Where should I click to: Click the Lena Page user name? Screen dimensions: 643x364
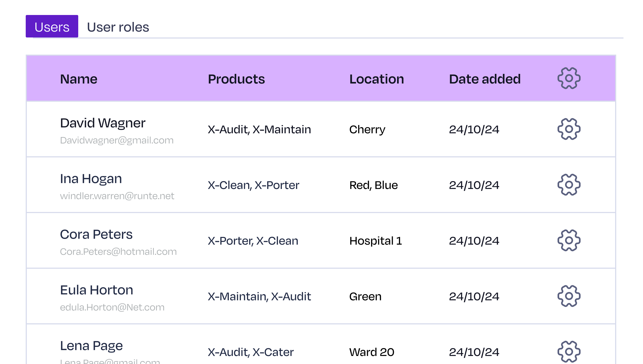tap(91, 346)
